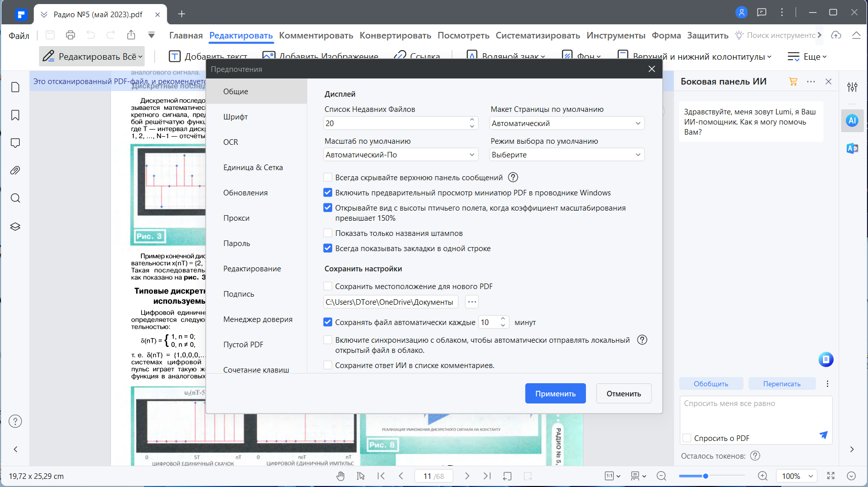Open the comments panel icon in the sidebar
The width and height of the screenshot is (868, 487).
15,143
